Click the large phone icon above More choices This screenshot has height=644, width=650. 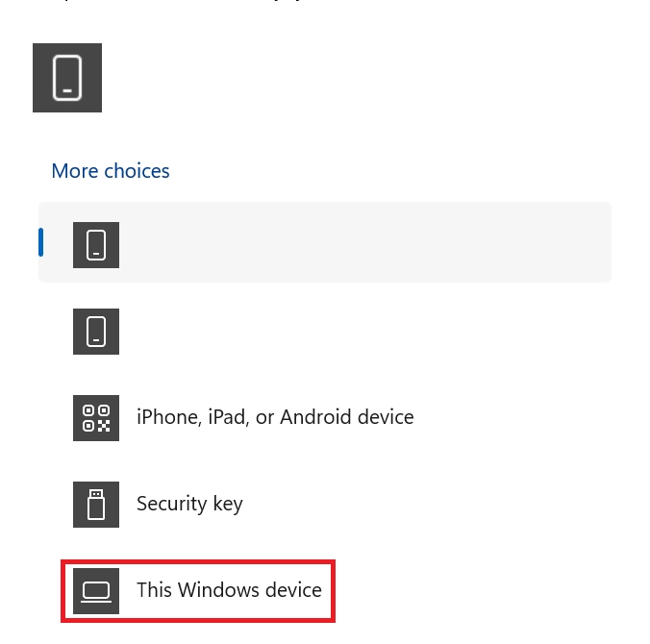(67, 78)
